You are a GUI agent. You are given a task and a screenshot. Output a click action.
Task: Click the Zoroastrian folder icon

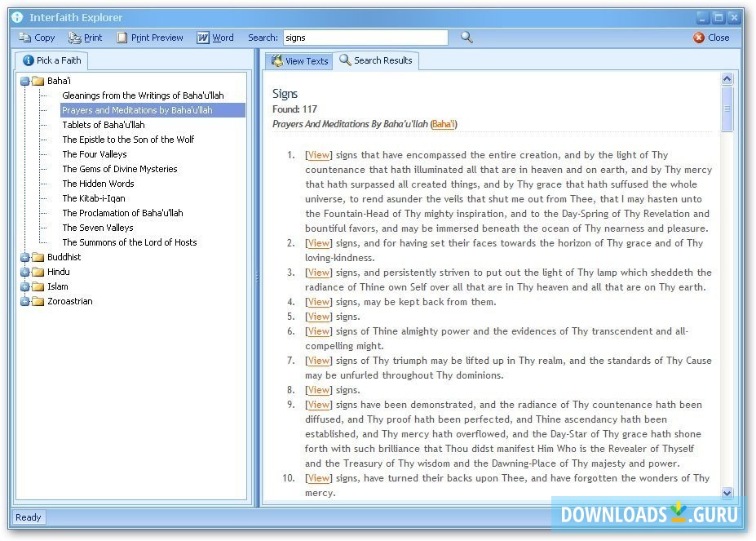tap(38, 301)
